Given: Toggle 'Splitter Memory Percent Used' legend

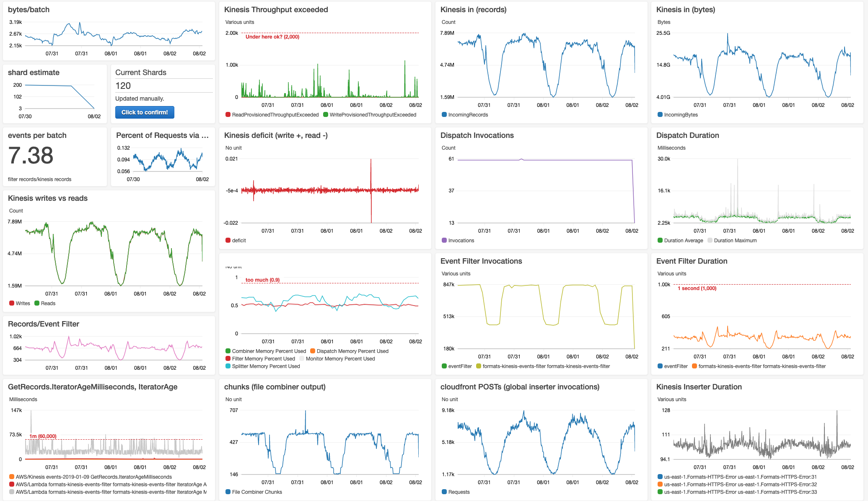Looking at the screenshot, I should pyautogui.click(x=263, y=366).
